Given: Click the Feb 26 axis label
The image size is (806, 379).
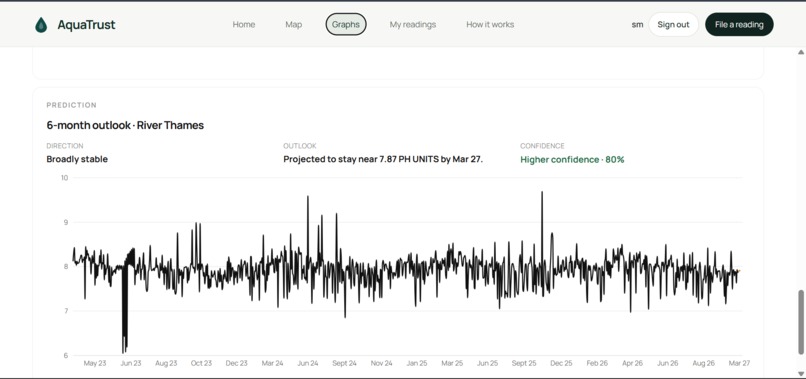Looking at the screenshot, I should click(x=597, y=363).
